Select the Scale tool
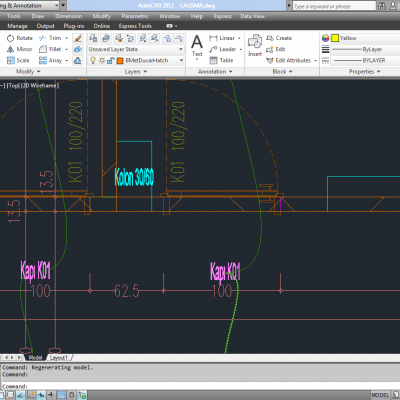Viewport: 400px width, 400px height. point(18,60)
